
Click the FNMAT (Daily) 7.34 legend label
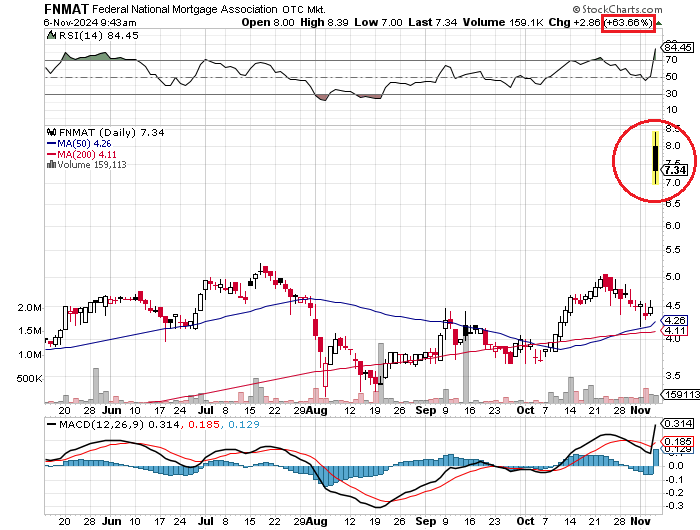coord(112,133)
